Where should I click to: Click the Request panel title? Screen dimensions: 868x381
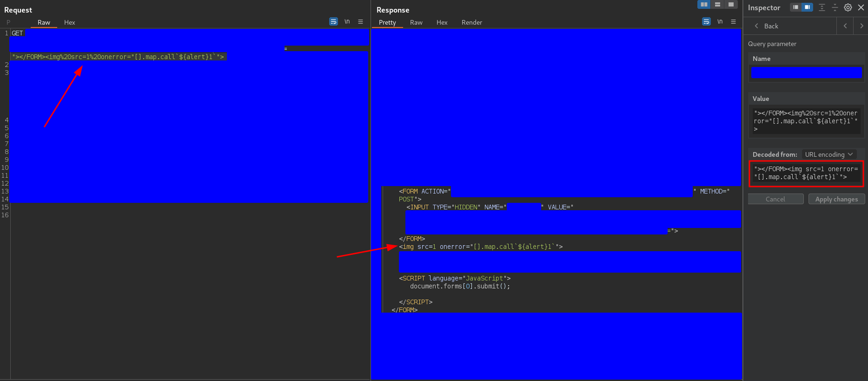click(18, 10)
